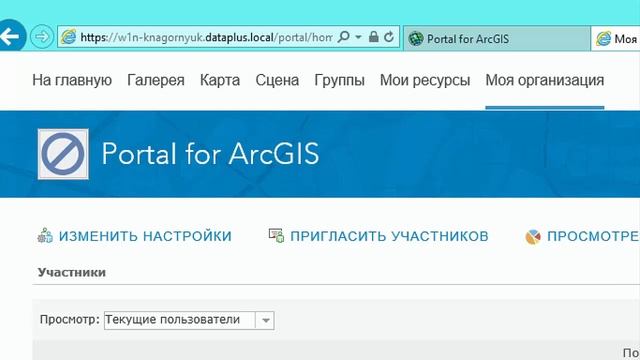The image size is (640, 360).
Task: Open the ПРИГЛАСИТЬ УЧАСТНИКОВ link
Action: click(389, 236)
